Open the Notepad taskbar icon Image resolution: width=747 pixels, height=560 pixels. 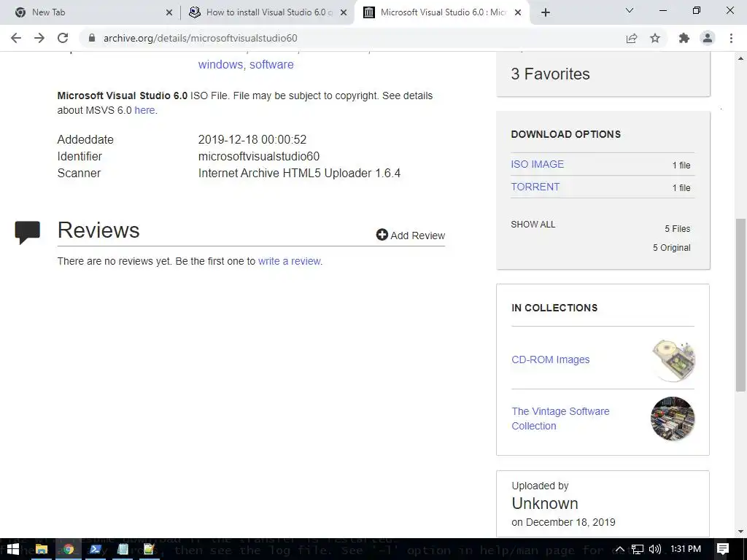tap(123, 549)
